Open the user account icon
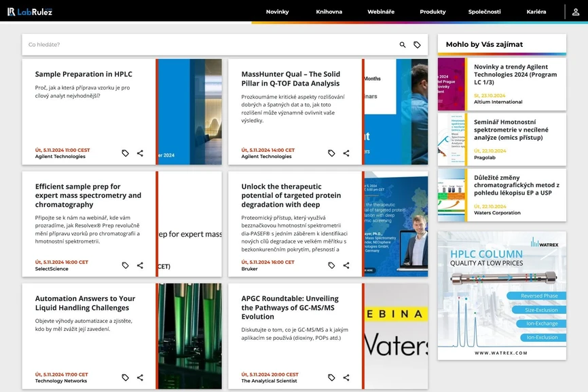 click(576, 12)
